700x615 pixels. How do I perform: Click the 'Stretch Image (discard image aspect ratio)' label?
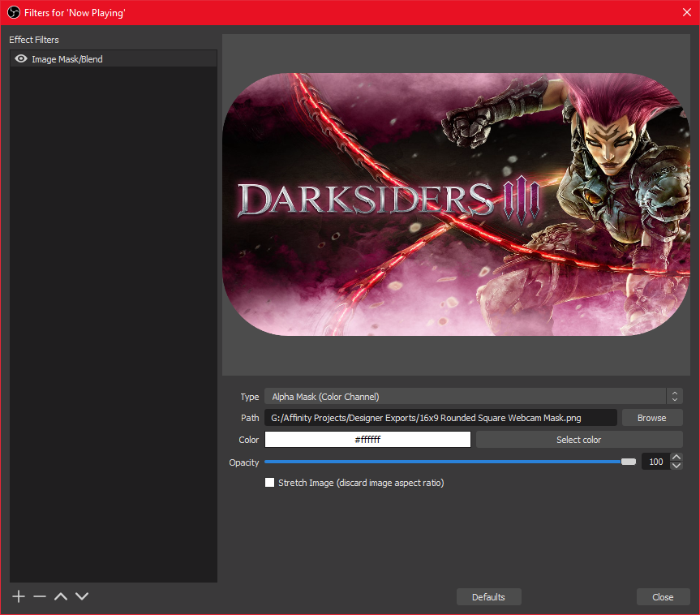click(361, 483)
